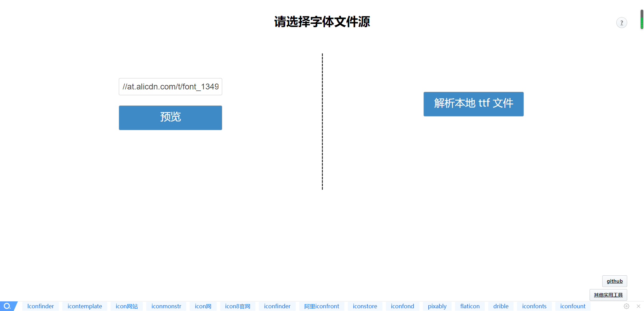The image size is (644, 311).
Task: Open the settings gear in the bottom bar
Action: (x=627, y=306)
